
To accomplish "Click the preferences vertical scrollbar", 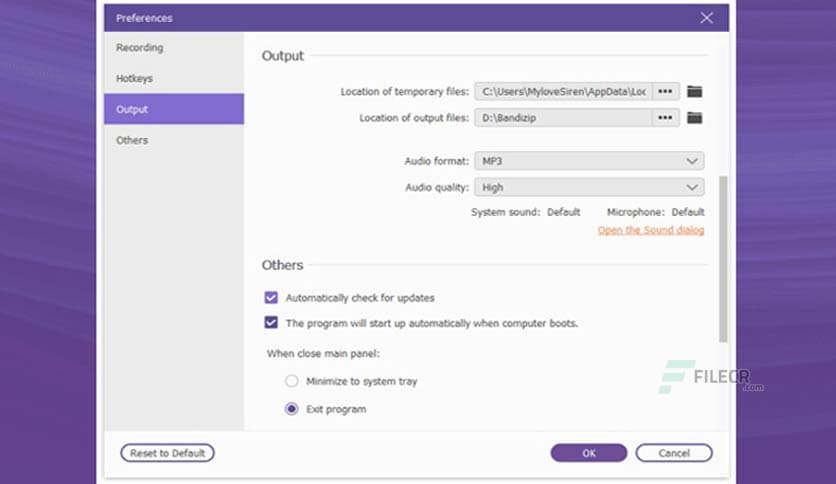I will click(723, 259).
